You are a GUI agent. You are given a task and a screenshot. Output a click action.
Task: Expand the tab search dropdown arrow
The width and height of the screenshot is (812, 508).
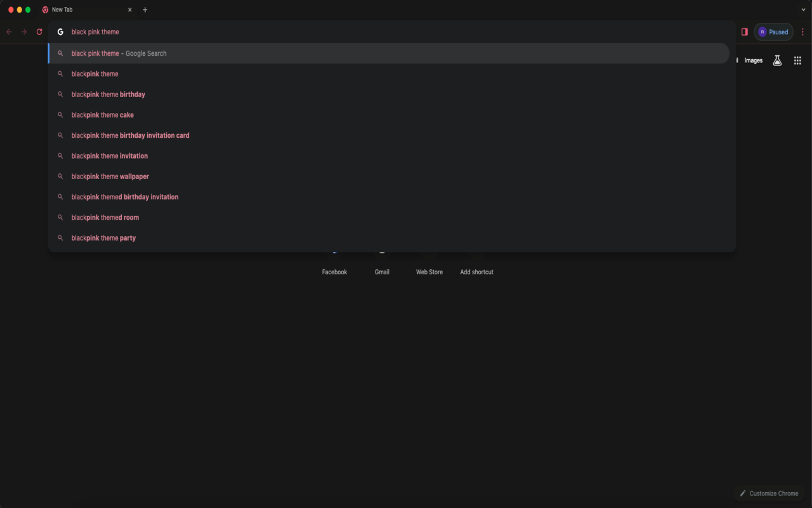tap(804, 10)
